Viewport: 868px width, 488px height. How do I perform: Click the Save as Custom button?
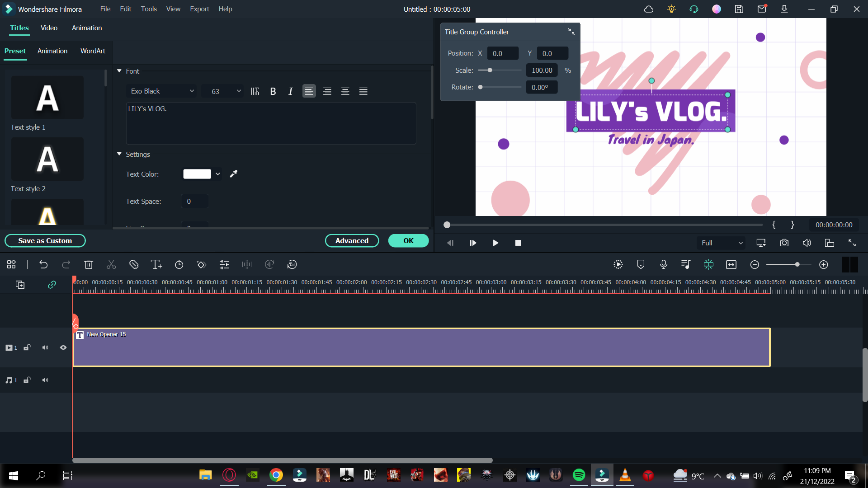coord(45,241)
